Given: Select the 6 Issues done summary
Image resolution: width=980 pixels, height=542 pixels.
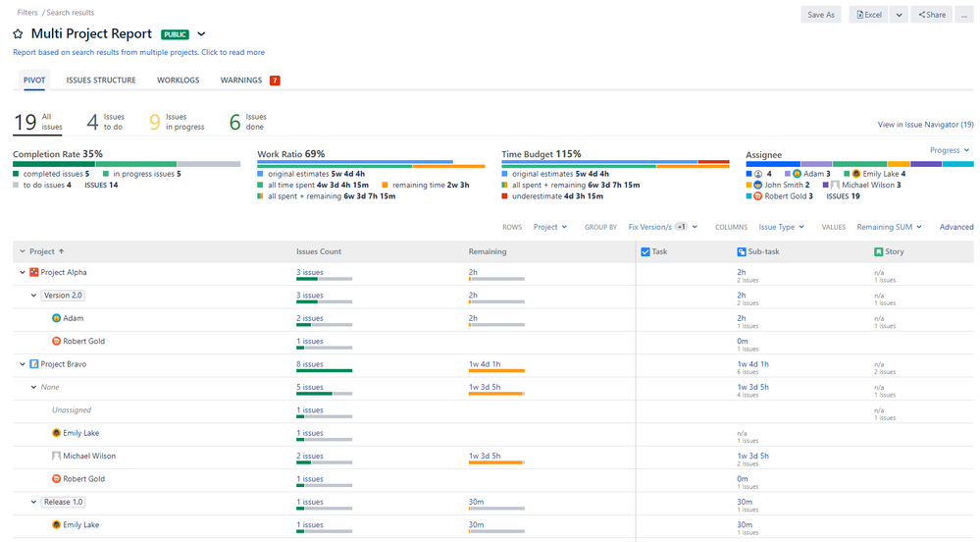Looking at the screenshot, I should click(x=247, y=122).
